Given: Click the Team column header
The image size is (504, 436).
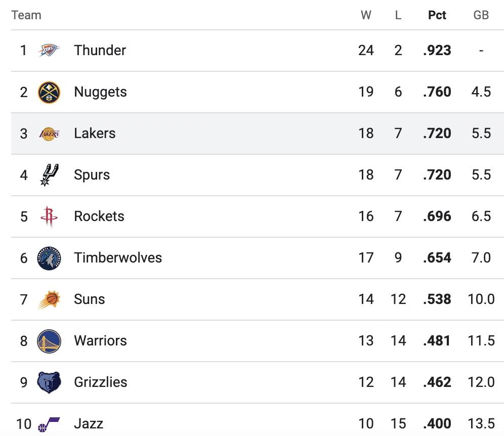Looking at the screenshot, I should [x=26, y=15].
